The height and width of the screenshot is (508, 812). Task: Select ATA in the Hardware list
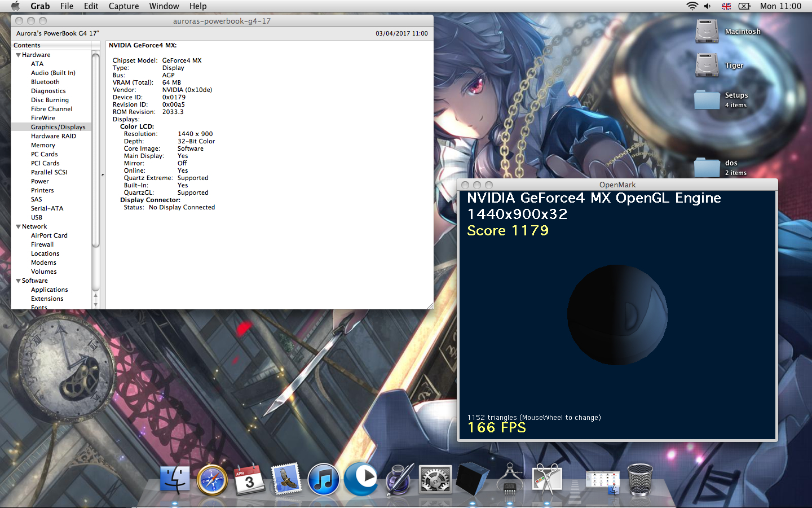[x=37, y=64]
